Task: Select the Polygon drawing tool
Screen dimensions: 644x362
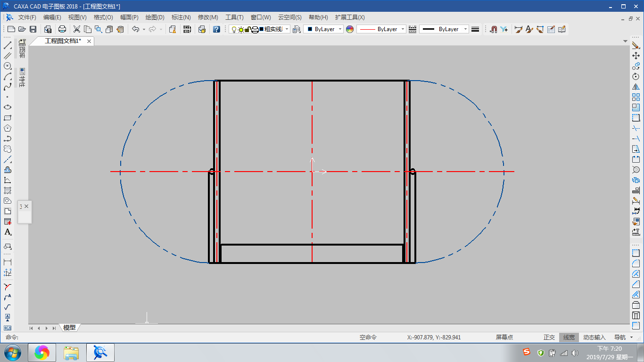Action: pyautogui.click(x=8, y=128)
